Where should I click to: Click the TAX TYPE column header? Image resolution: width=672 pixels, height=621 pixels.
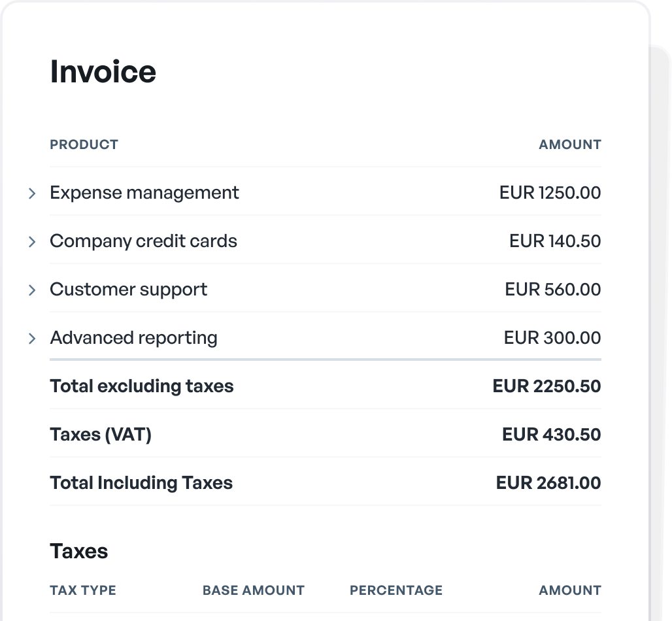pyautogui.click(x=83, y=590)
